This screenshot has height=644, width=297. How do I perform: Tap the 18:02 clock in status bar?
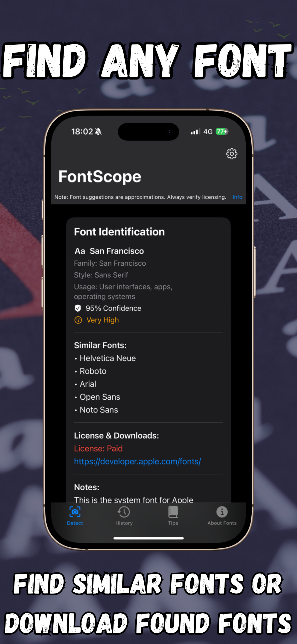[x=82, y=132]
